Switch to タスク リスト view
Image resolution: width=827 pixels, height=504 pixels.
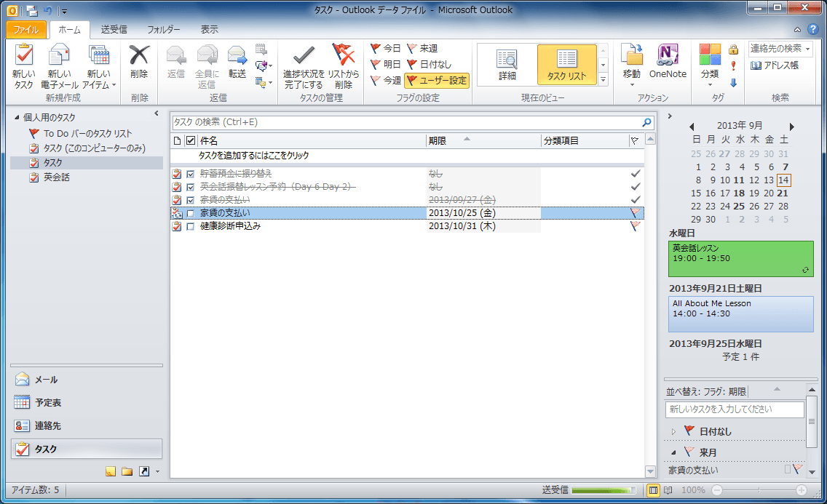click(x=566, y=64)
